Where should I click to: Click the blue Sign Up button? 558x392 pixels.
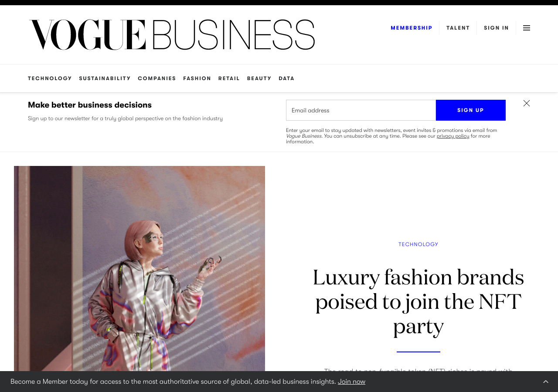click(471, 110)
